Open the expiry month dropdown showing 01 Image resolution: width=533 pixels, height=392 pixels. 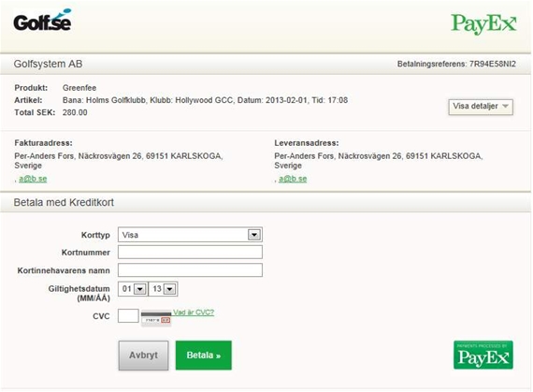tap(133, 289)
